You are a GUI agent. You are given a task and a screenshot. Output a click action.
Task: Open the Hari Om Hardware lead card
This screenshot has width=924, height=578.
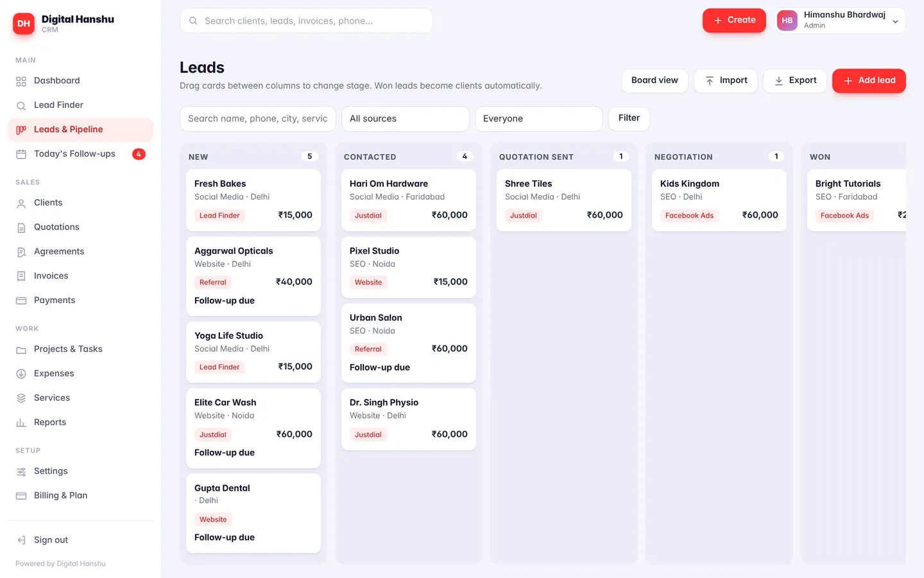(409, 200)
